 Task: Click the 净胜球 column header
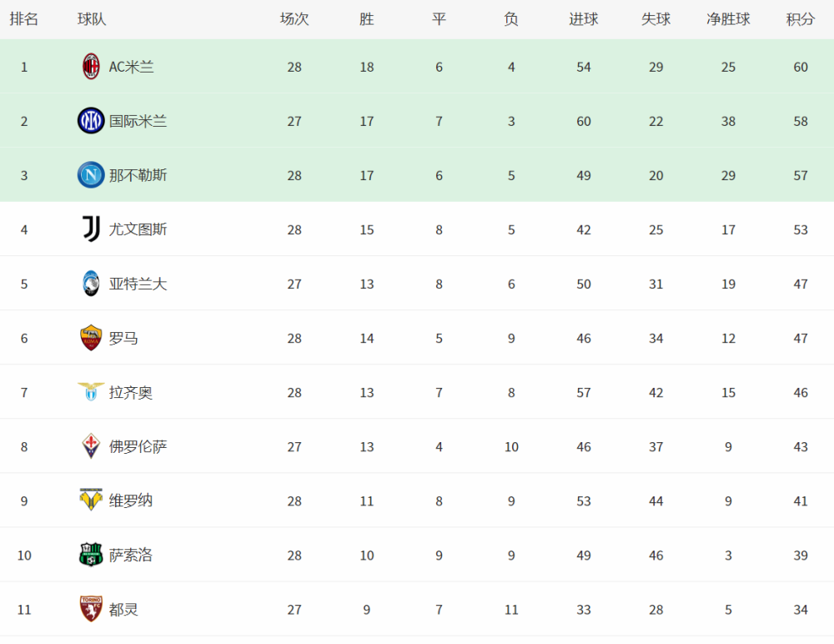(x=728, y=19)
